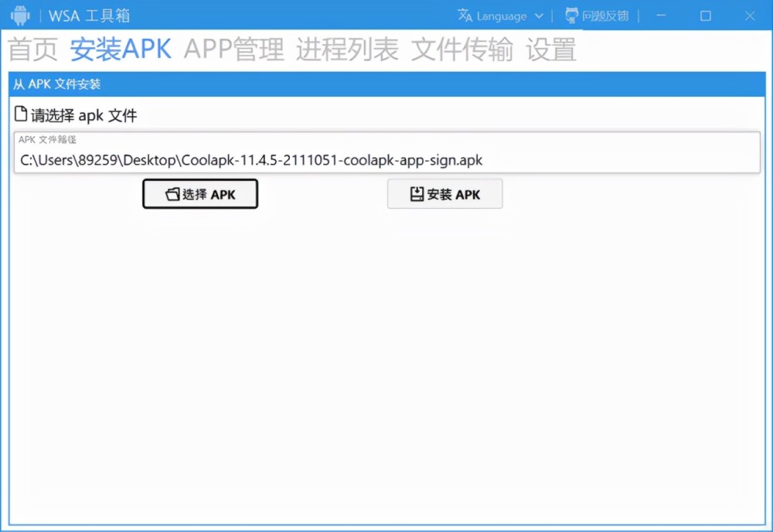Image resolution: width=773 pixels, height=532 pixels.
Task: Minimize the WSA 工具箱 window
Action: point(662,16)
